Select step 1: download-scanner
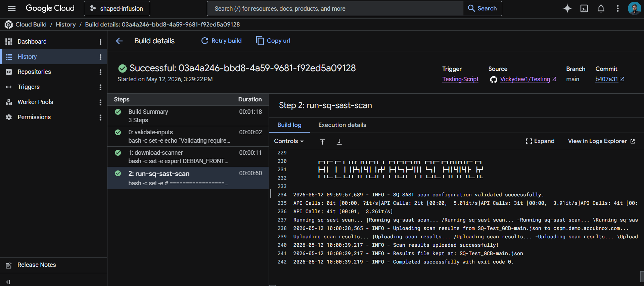Viewport: 644px width, 286px height. (x=188, y=157)
